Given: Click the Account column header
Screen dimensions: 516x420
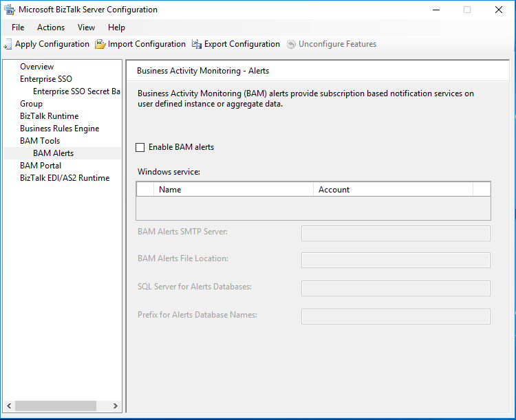Looking at the screenshot, I should click(x=394, y=190).
